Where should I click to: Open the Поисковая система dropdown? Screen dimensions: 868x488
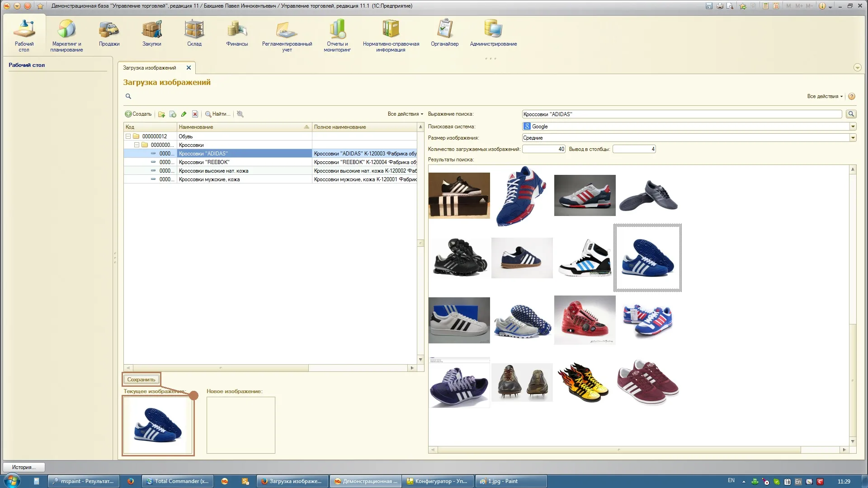click(853, 127)
